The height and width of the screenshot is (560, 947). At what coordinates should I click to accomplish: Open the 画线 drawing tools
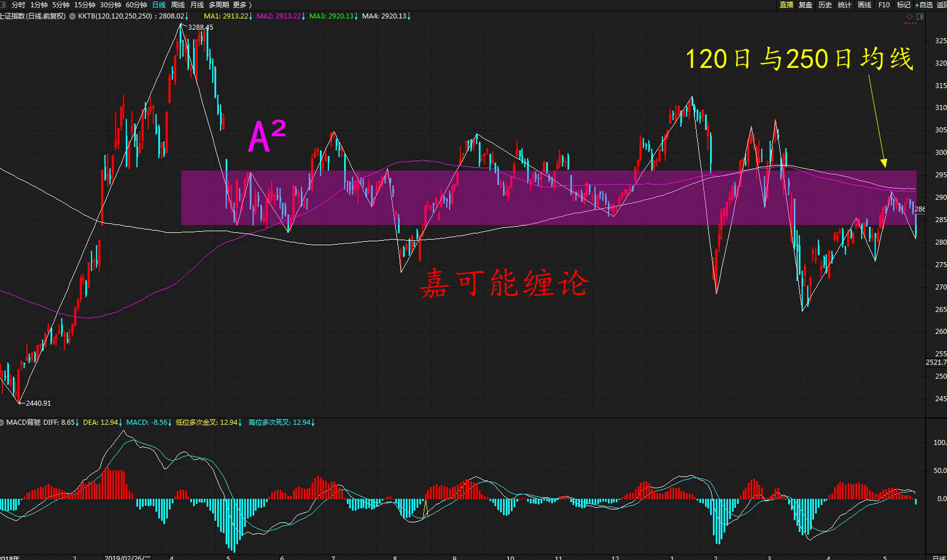click(x=864, y=4)
